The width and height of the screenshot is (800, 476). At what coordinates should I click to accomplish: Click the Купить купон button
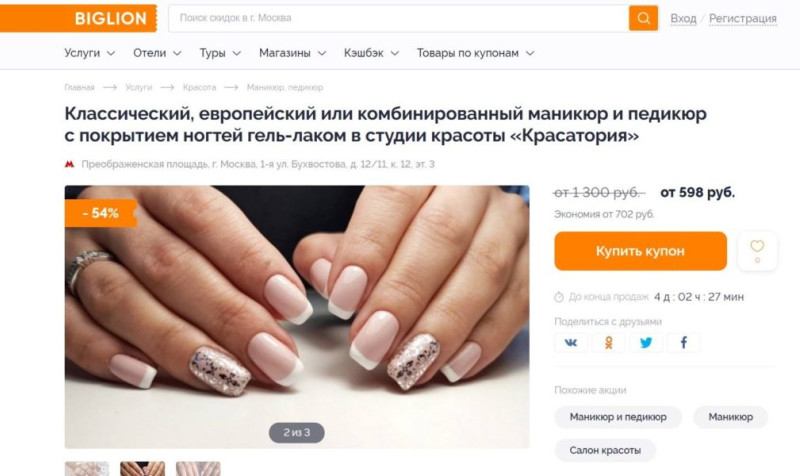click(640, 251)
